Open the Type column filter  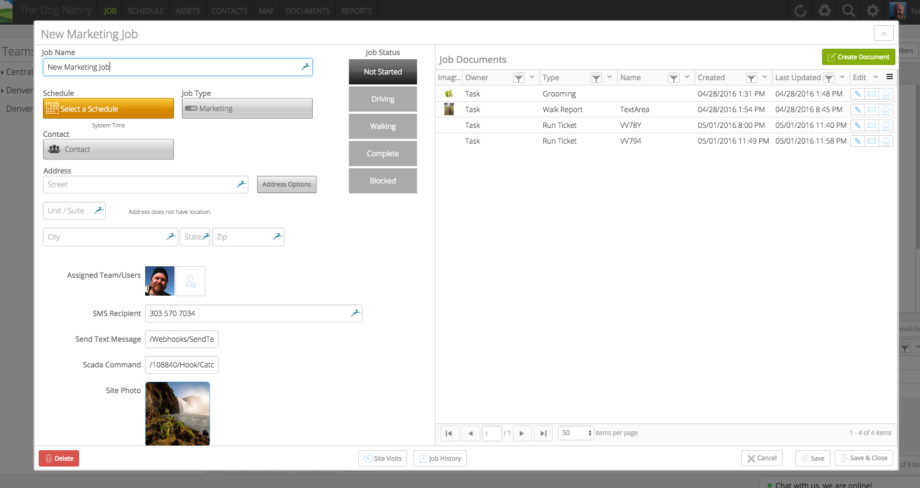[x=596, y=77]
